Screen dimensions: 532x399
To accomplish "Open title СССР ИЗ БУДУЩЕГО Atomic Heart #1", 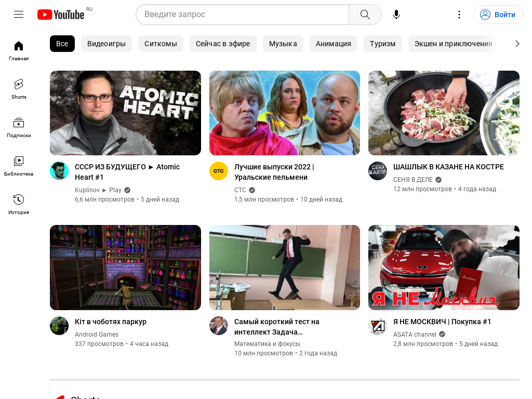I will click(127, 172).
